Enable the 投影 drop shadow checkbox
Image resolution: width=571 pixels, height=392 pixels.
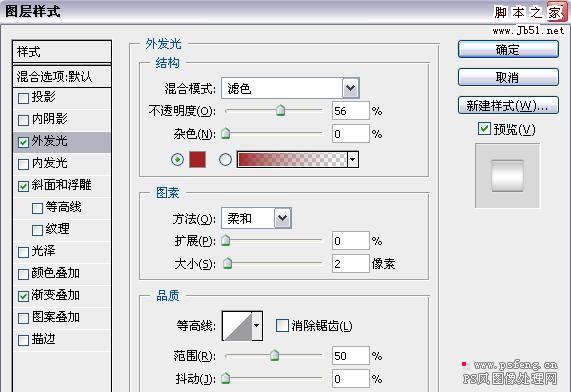23,98
